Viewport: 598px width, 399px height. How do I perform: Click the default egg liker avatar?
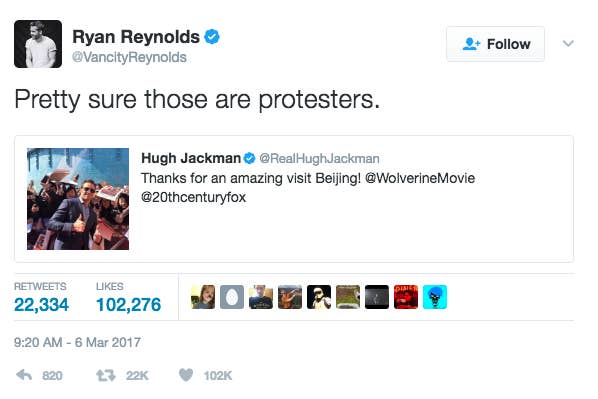point(232,297)
